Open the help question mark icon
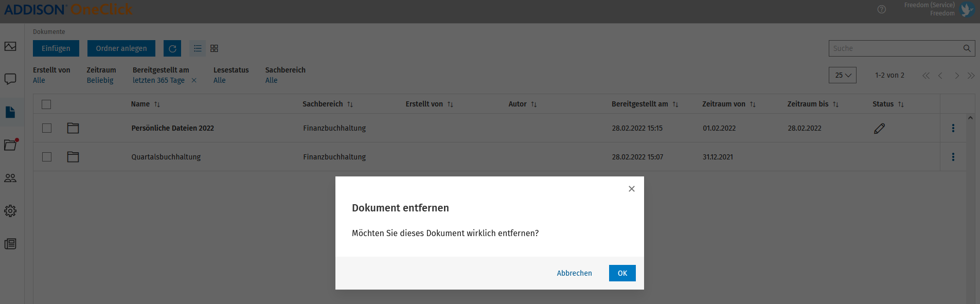Image resolution: width=980 pixels, height=304 pixels. (882, 9)
